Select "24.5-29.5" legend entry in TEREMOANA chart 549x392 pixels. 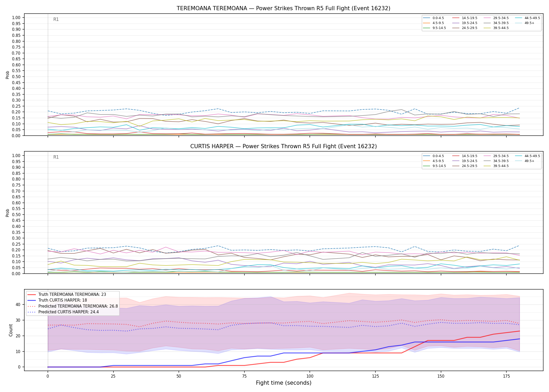465,28
